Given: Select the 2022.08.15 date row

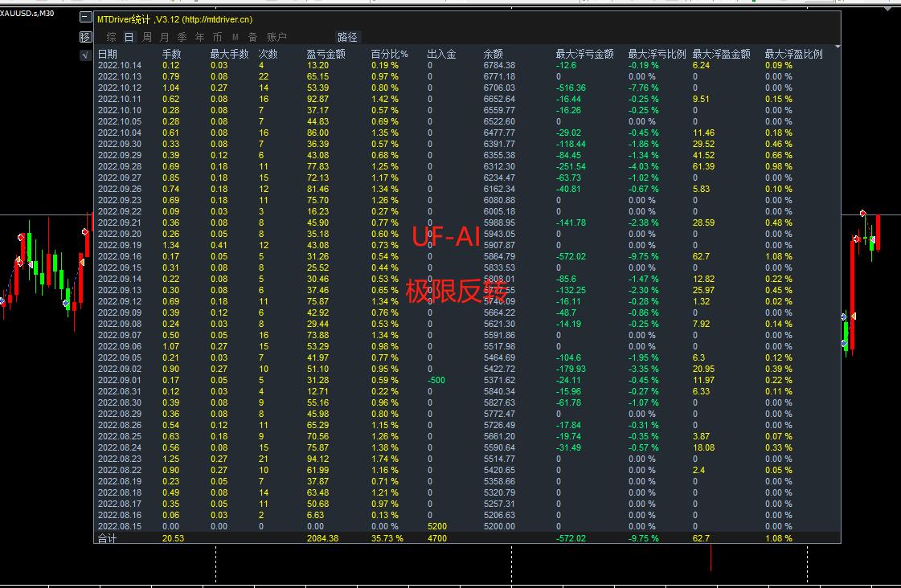Looking at the screenshot, I should coord(120,527).
